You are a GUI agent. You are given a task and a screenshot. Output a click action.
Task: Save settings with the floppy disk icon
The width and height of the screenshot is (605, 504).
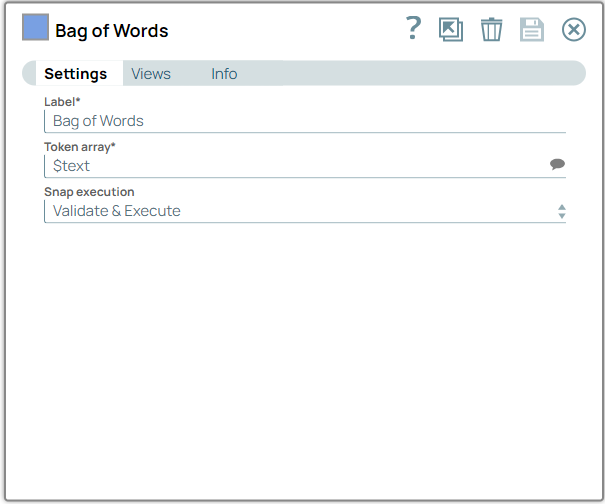(x=532, y=29)
